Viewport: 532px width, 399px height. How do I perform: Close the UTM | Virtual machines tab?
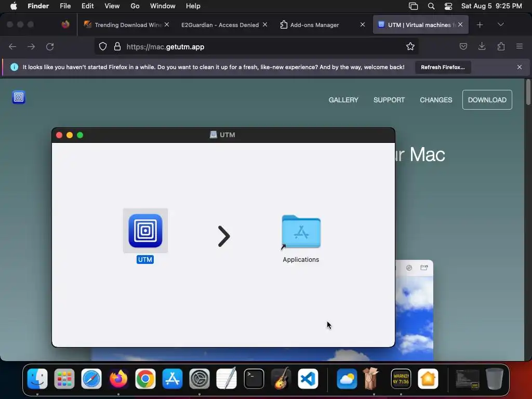coord(460,25)
